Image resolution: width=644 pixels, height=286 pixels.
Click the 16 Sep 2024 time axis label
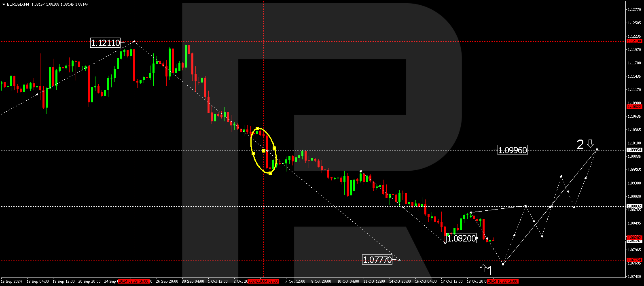pyautogui.click(x=11, y=281)
